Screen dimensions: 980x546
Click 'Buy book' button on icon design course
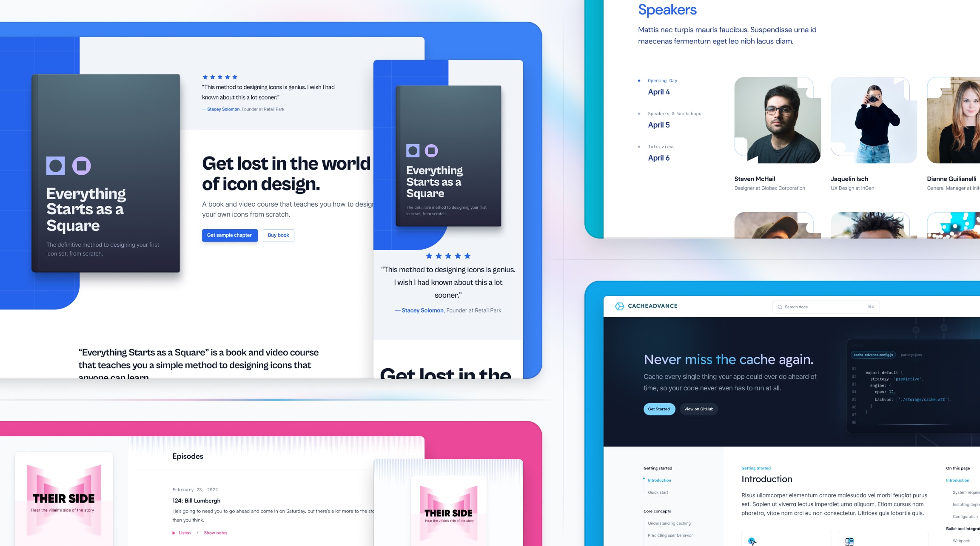point(279,235)
